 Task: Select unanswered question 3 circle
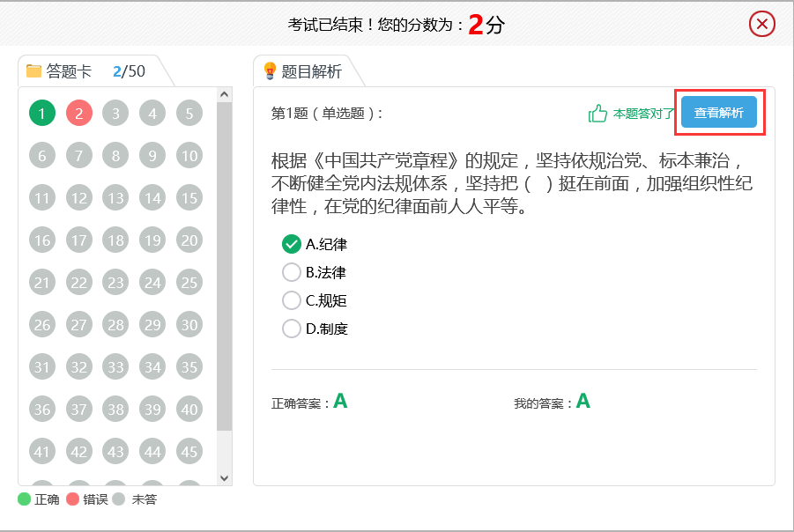click(115, 113)
